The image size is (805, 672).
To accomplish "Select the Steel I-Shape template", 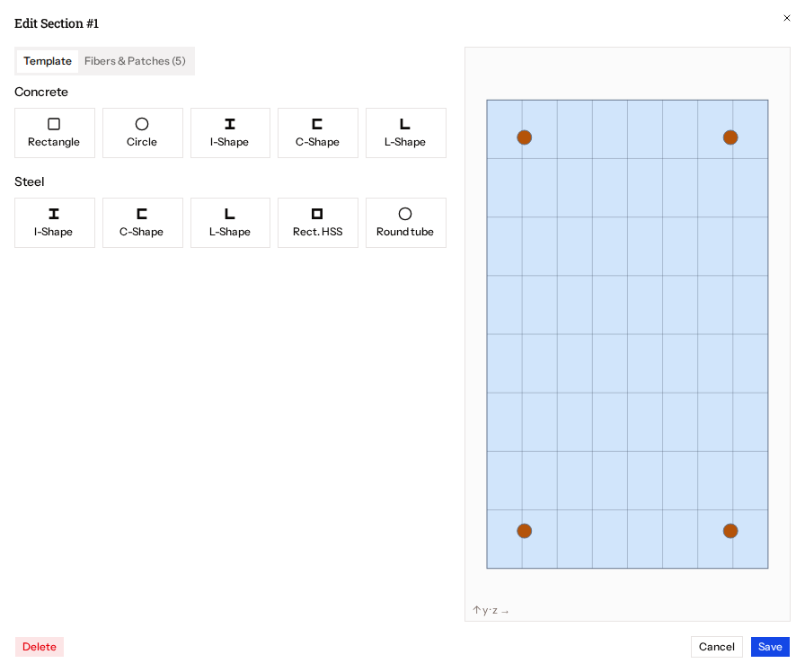I will pos(55,223).
